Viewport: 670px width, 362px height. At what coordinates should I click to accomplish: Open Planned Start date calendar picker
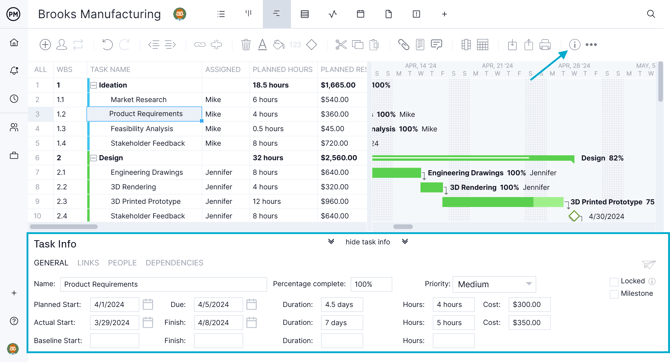point(148,304)
